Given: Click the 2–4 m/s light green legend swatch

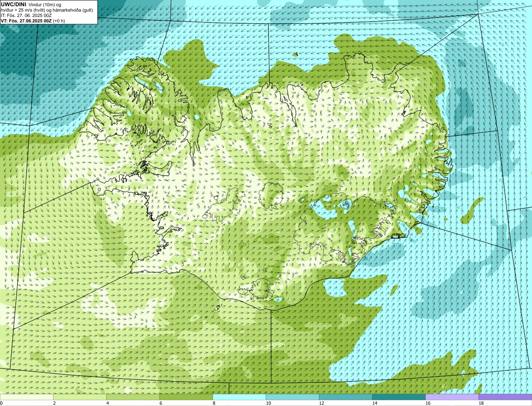Looking at the screenshot, I should pos(80,397).
